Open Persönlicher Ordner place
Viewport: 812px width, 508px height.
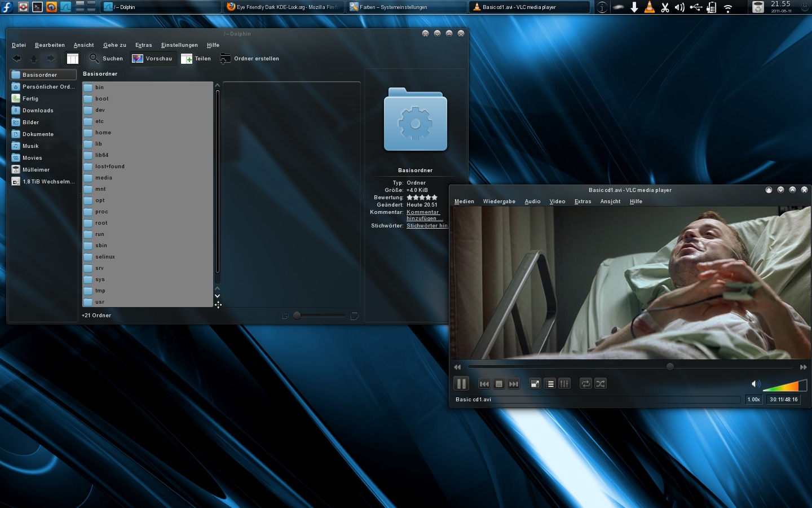(x=43, y=87)
